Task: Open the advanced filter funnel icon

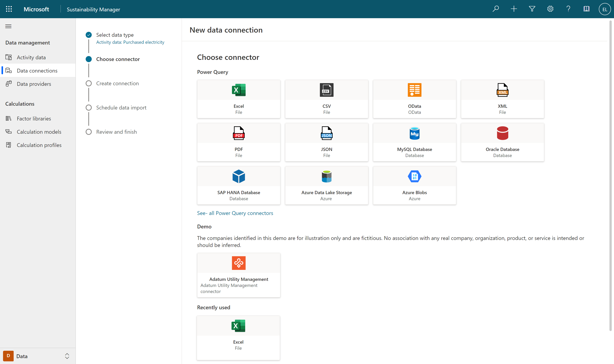Action: tap(532, 9)
